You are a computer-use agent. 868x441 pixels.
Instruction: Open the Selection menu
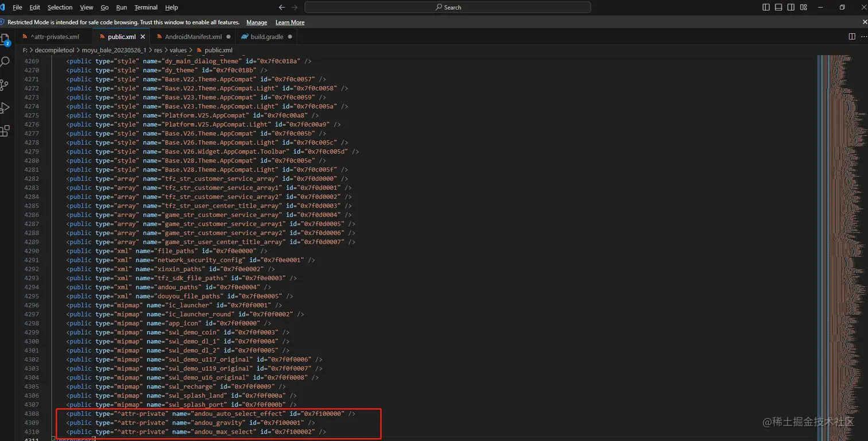pos(60,7)
